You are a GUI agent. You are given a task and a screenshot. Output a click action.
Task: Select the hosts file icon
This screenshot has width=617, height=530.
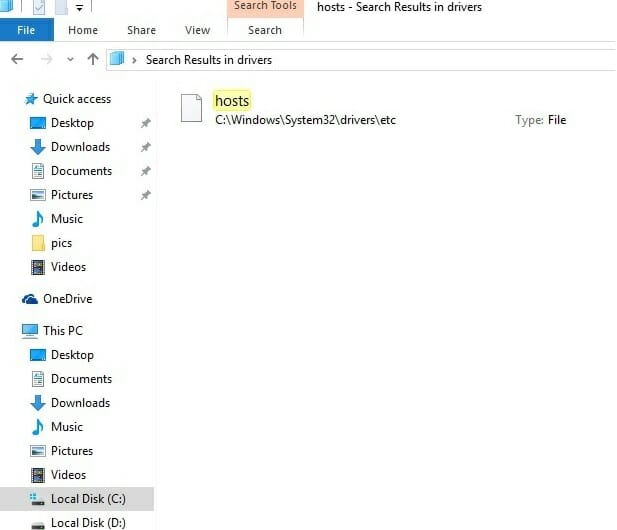191,108
